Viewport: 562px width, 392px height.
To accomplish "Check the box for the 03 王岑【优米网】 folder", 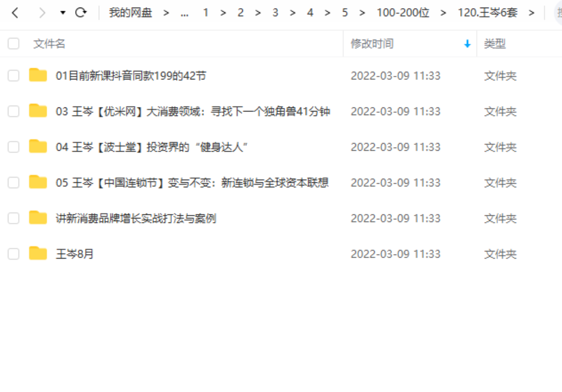I will [x=14, y=111].
